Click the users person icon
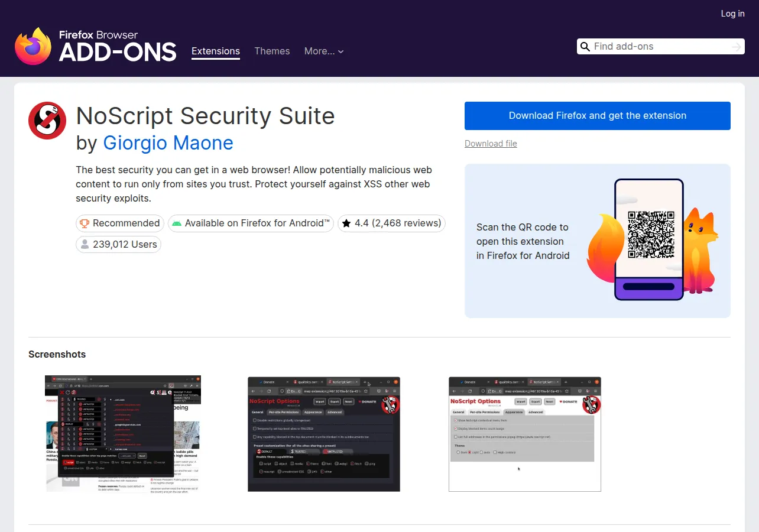759x532 pixels. pyautogui.click(x=85, y=245)
